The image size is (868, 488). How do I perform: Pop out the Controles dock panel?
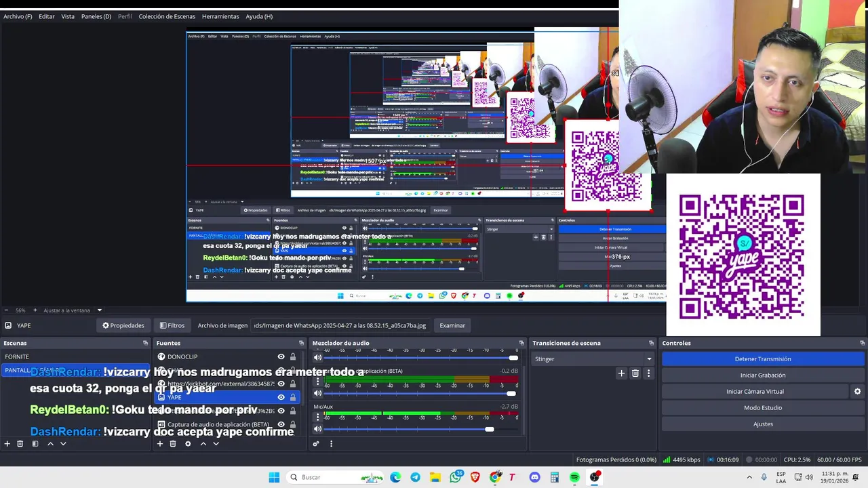pos(863,343)
